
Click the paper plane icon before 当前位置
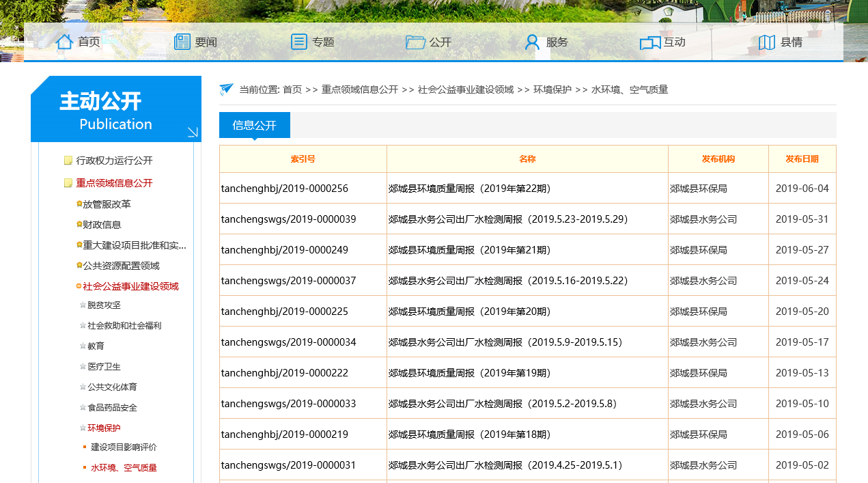[x=227, y=89]
